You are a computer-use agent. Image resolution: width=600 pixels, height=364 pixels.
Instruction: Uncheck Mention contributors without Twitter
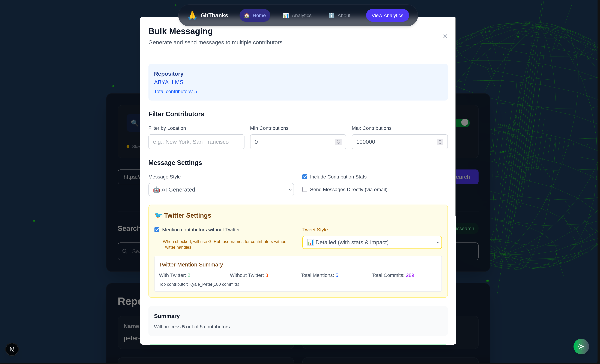click(157, 230)
